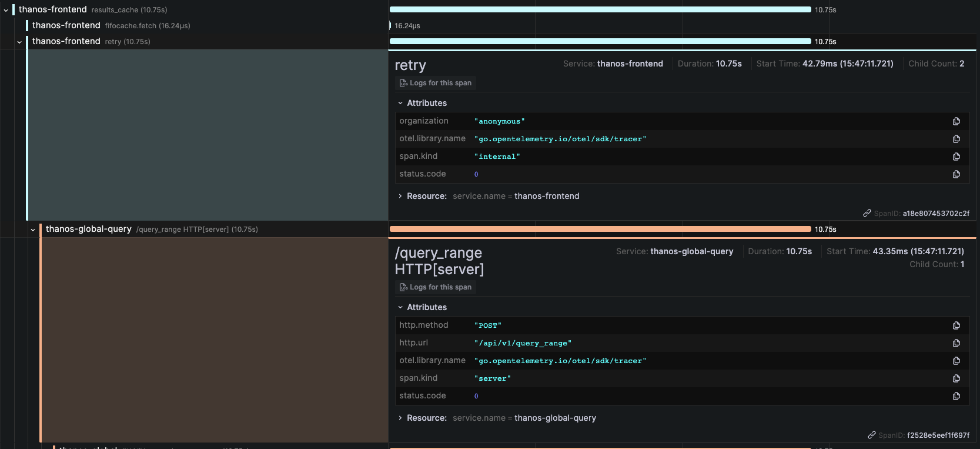Viewport: 980px width, 449px height.
Task: Click Child Count: 2 label
Action: coord(936,64)
